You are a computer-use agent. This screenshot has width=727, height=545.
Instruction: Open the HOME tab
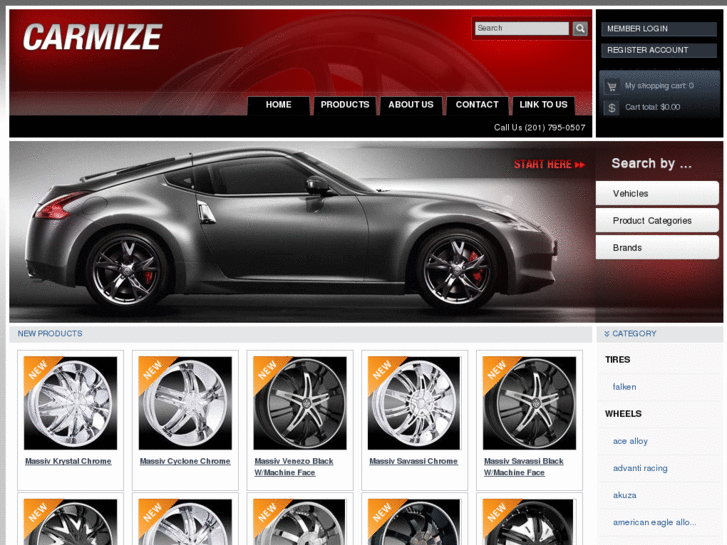point(278,105)
